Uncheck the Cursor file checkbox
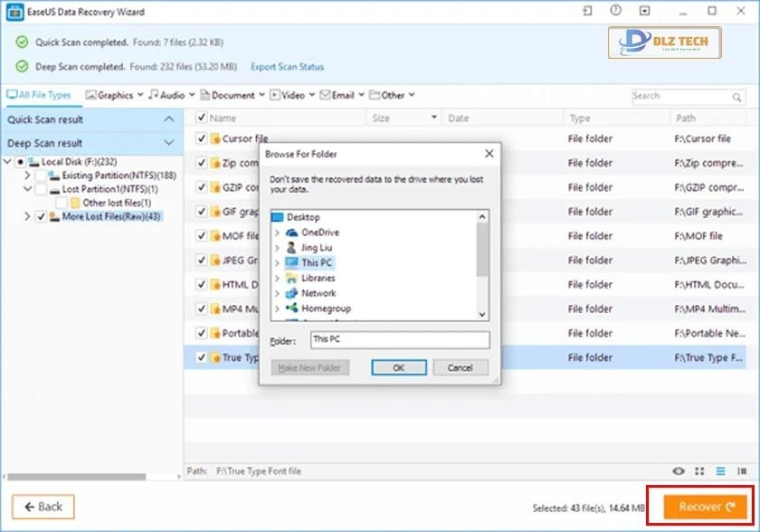Screen dimensions: 760x532 point(201,138)
